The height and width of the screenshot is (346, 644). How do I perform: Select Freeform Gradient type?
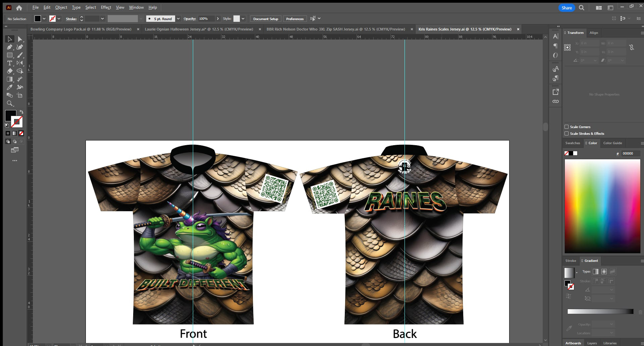coord(612,272)
